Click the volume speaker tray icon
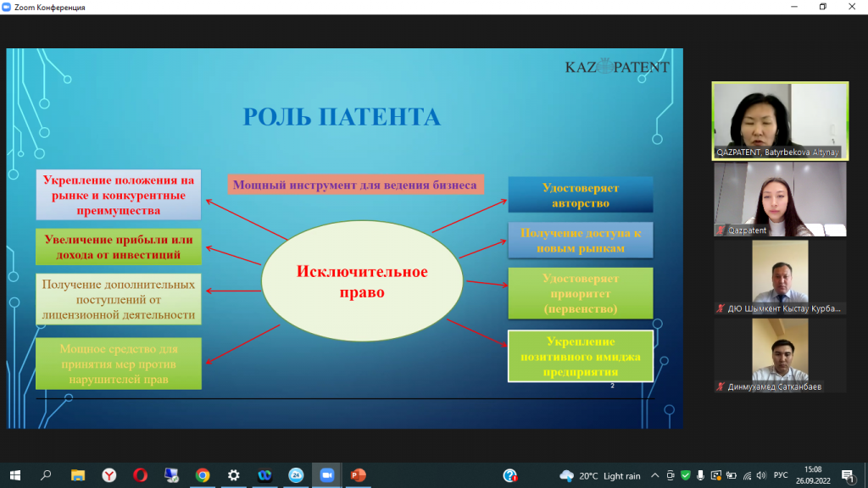The height and width of the screenshot is (488, 868). pyautogui.click(x=762, y=475)
